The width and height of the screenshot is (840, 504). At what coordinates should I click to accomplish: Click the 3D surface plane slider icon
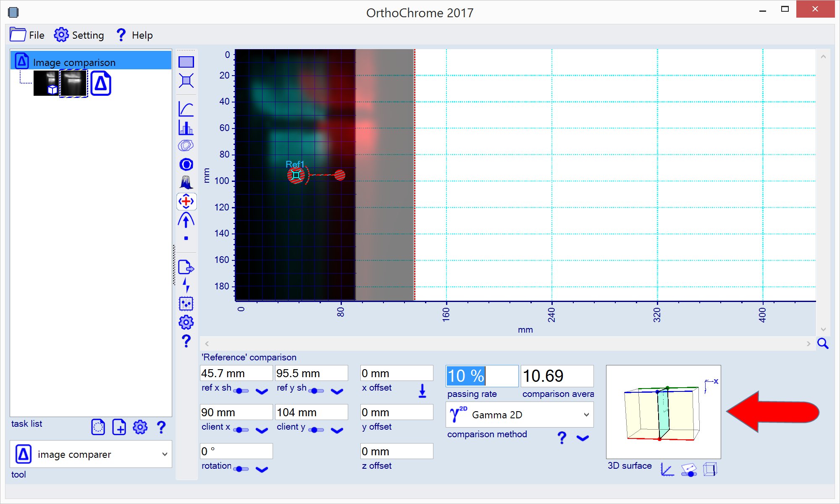(x=689, y=469)
